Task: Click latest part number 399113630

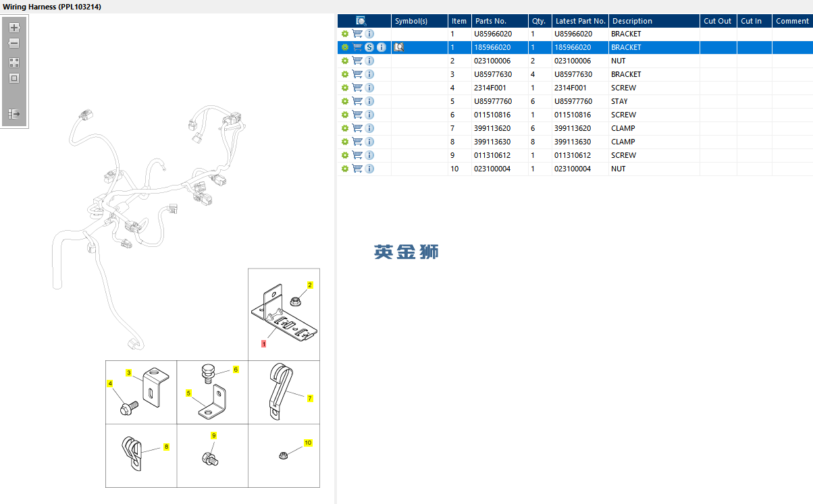Action: coord(573,142)
